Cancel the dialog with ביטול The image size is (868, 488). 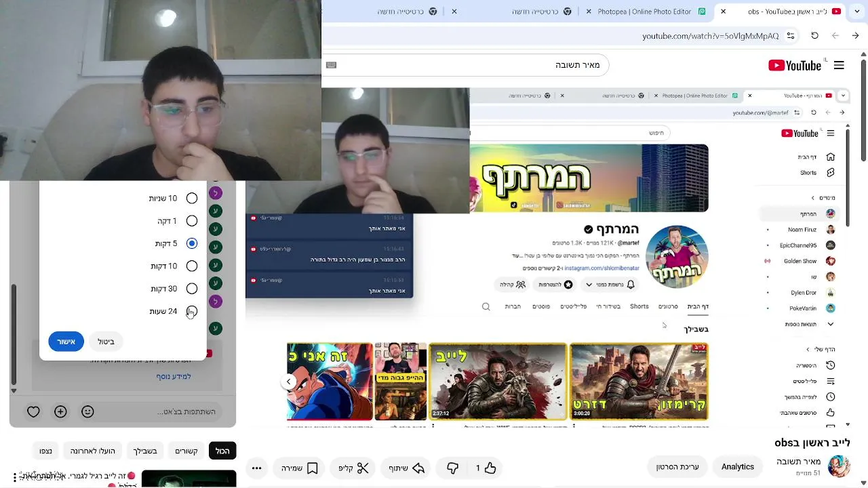pos(106,342)
